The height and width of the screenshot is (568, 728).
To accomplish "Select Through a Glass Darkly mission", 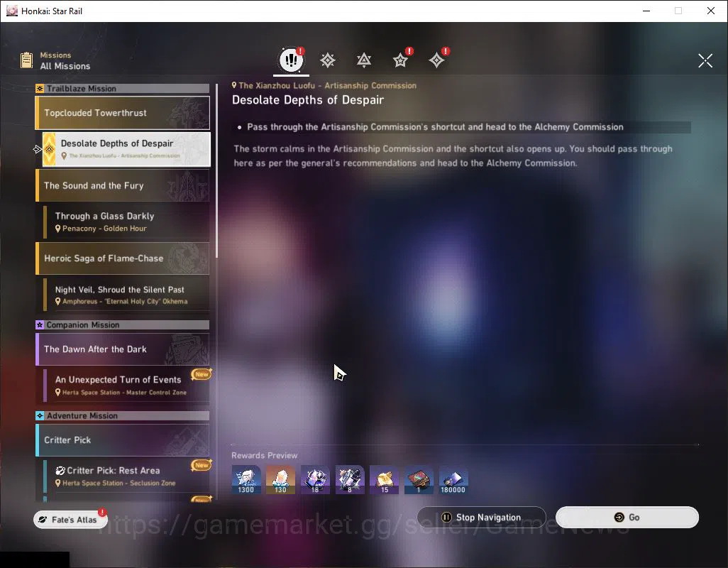I will click(126, 222).
